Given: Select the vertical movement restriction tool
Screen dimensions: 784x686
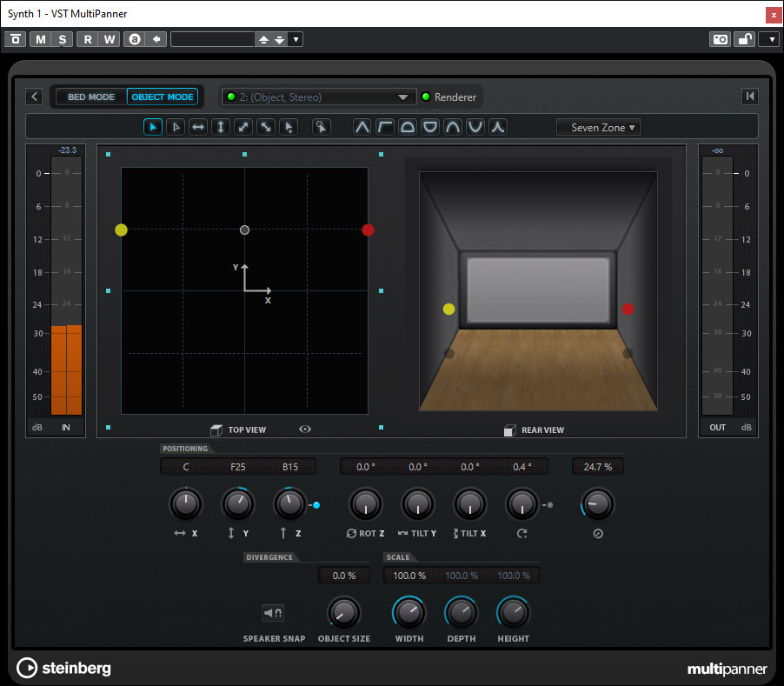Looking at the screenshot, I should [x=221, y=127].
